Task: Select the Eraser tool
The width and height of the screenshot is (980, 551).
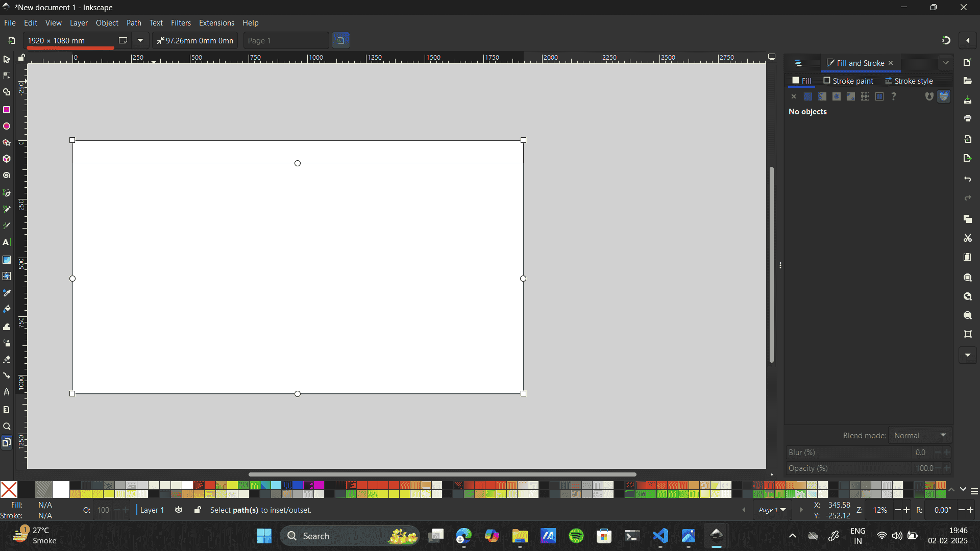Action: pos(7,359)
